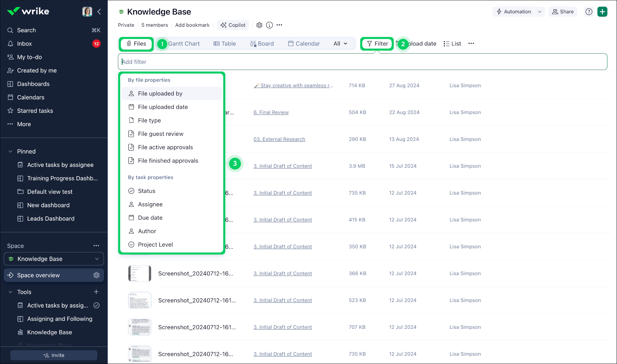The width and height of the screenshot is (617, 364).
Task: Open the Automation dropdown arrow
Action: (x=540, y=12)
